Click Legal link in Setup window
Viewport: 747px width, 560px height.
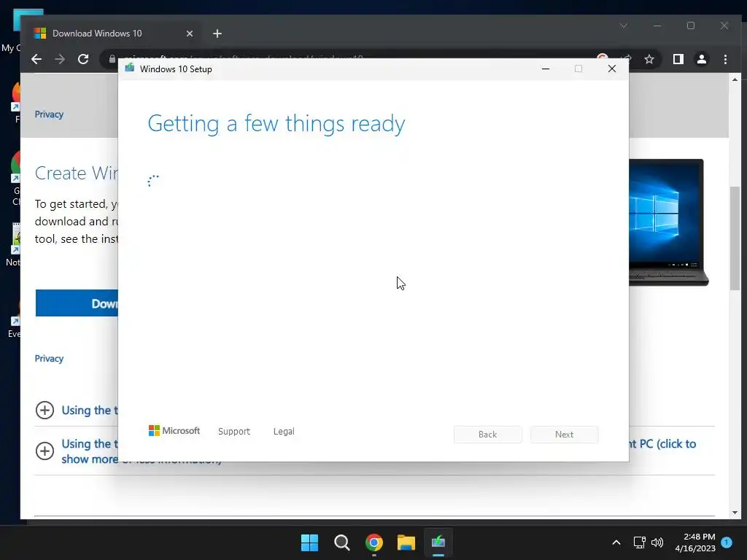(284, 432)
